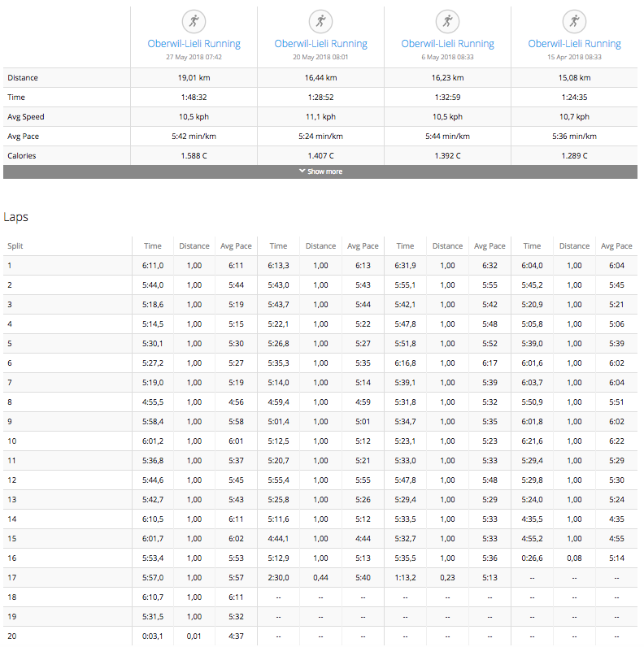The height and width of the screenshot is (647, 644).
Task: Click Avg Pace value 5:42 min/km
Action: point(194,137)
